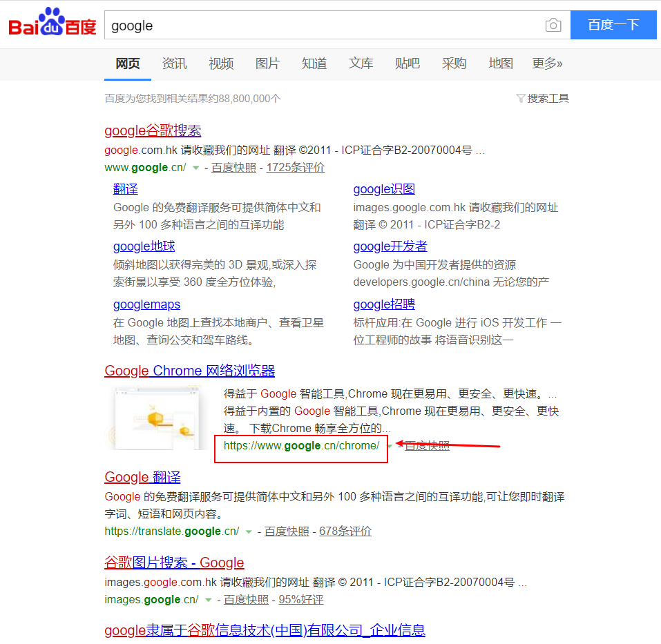The height and width of the screenshot is (644, 661).
Task: Click the Baidu logo
Action: (52, 22)
